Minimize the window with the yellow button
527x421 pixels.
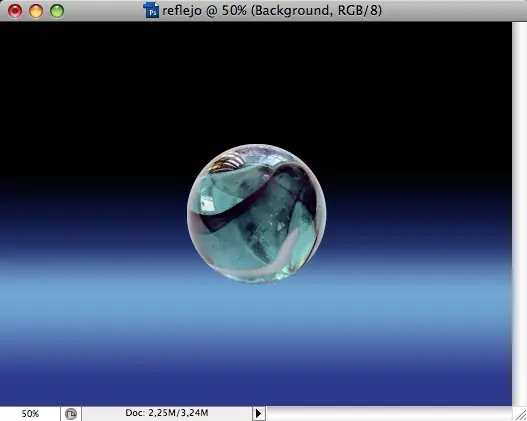(36, 11)
